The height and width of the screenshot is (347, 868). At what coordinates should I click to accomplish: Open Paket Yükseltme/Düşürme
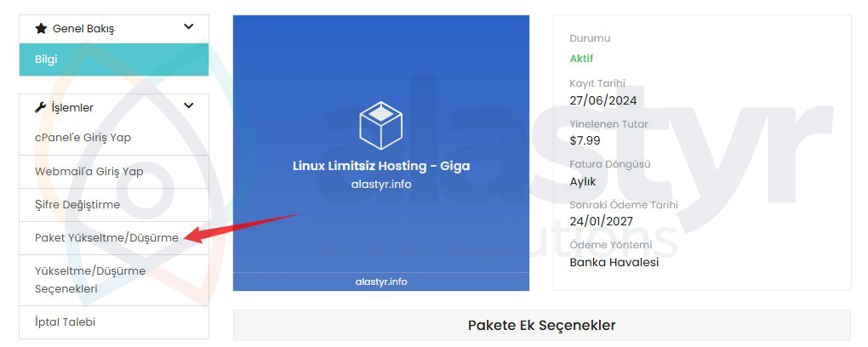click(x=114, y=238)
